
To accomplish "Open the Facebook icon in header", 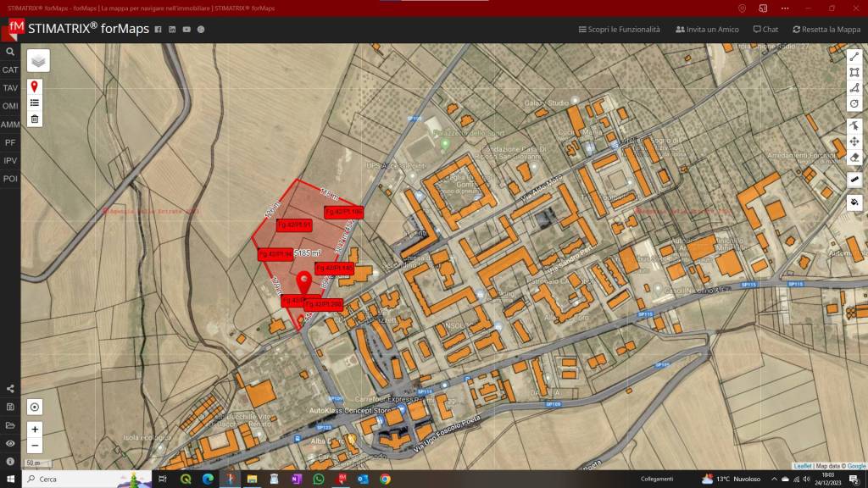I will pos(158,30).
